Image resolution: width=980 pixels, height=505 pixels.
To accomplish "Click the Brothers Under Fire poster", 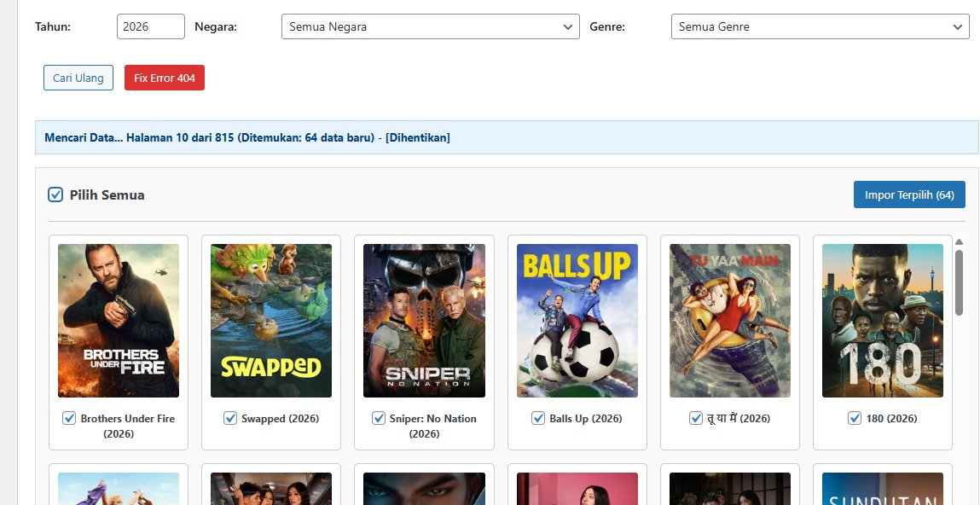I will tap(119, 321).
